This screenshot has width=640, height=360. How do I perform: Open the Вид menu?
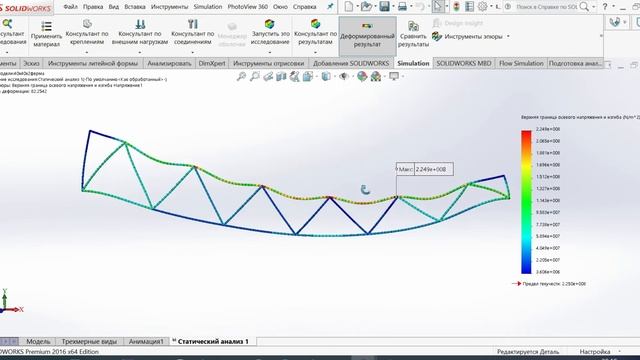point(113,7)
